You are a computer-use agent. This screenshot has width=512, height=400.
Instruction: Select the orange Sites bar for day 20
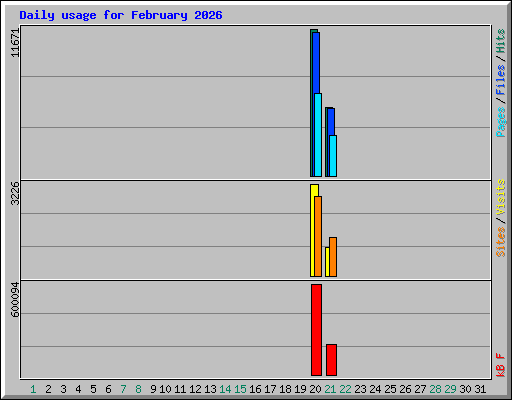318,237
